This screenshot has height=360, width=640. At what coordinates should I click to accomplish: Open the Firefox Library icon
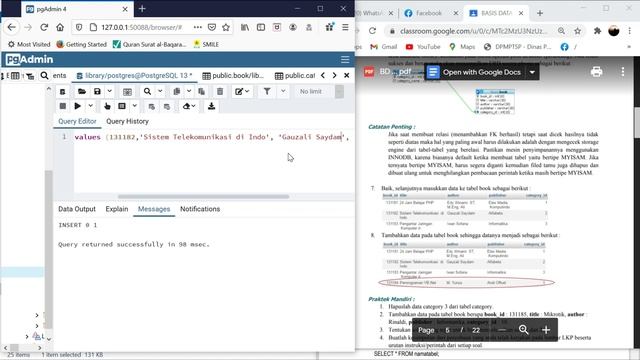point(245,27)
